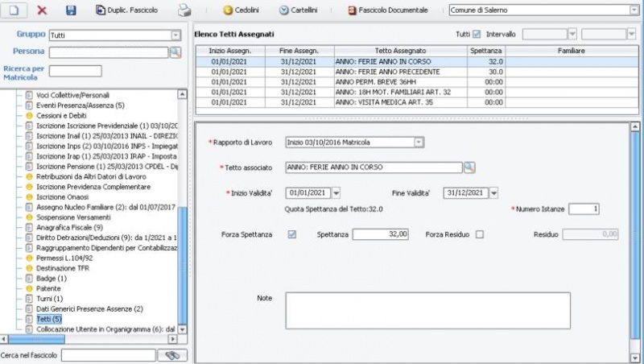Enable the Forza Residuo checkbox
Image resolution: width=644 pixels, height=364 pixels.
pyautogui.click(x=480, y=234)
